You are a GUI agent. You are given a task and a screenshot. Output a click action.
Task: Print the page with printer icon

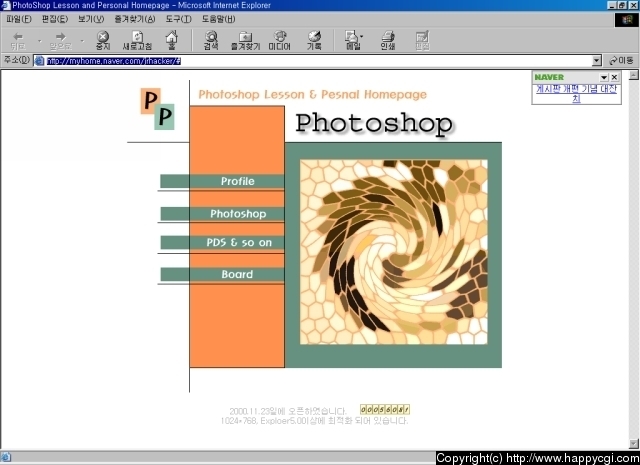click(388, 40)
